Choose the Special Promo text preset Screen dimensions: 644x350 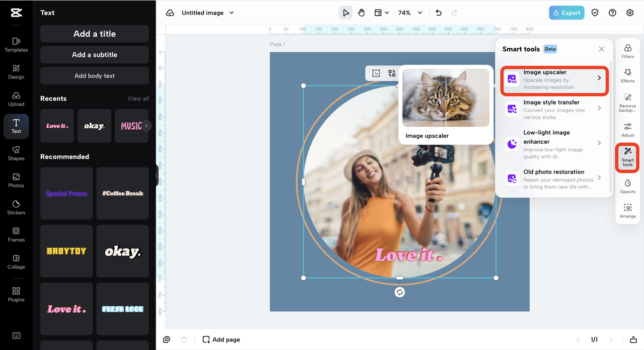66,193
